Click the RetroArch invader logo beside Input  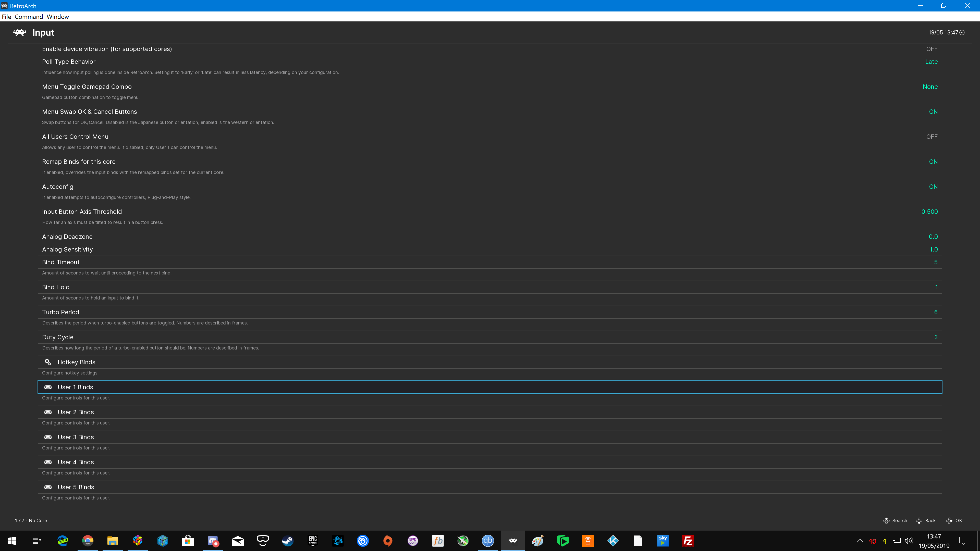[x=19, y=32]
